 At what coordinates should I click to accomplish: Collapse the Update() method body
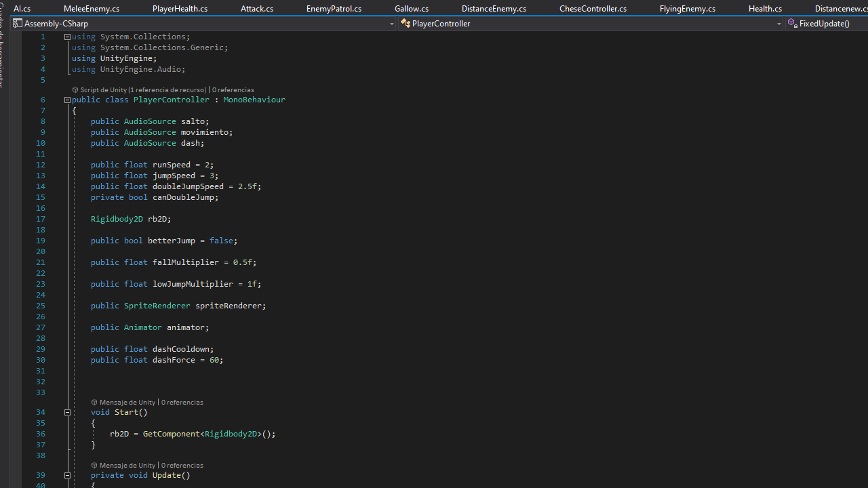click(x=67, y=475)
